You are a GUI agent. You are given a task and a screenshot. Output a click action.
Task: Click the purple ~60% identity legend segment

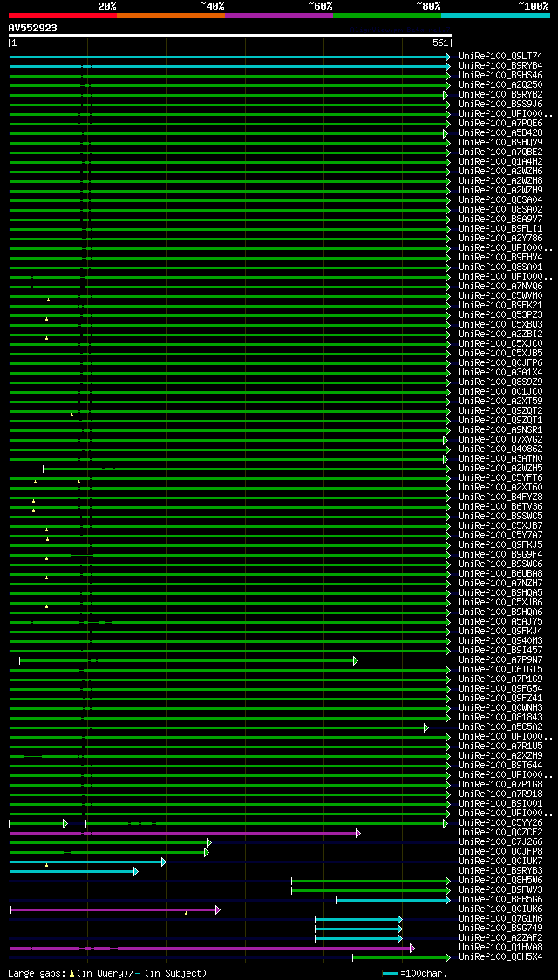coord(279,15)
